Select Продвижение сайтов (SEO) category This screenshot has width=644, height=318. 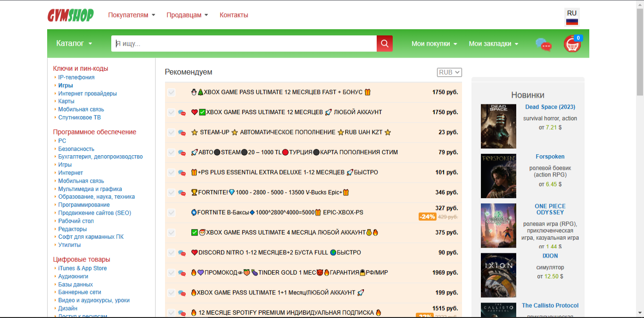click(x=95, y=213)
